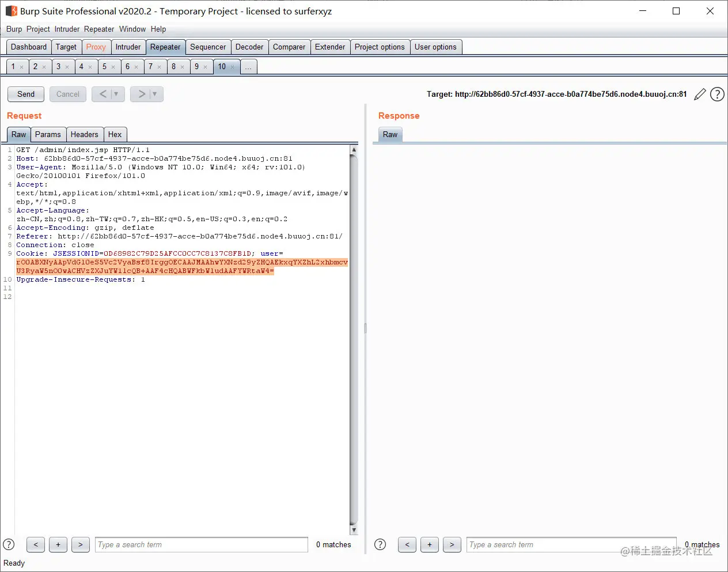
Task: Open the Project menu
Action: point(38,29)
